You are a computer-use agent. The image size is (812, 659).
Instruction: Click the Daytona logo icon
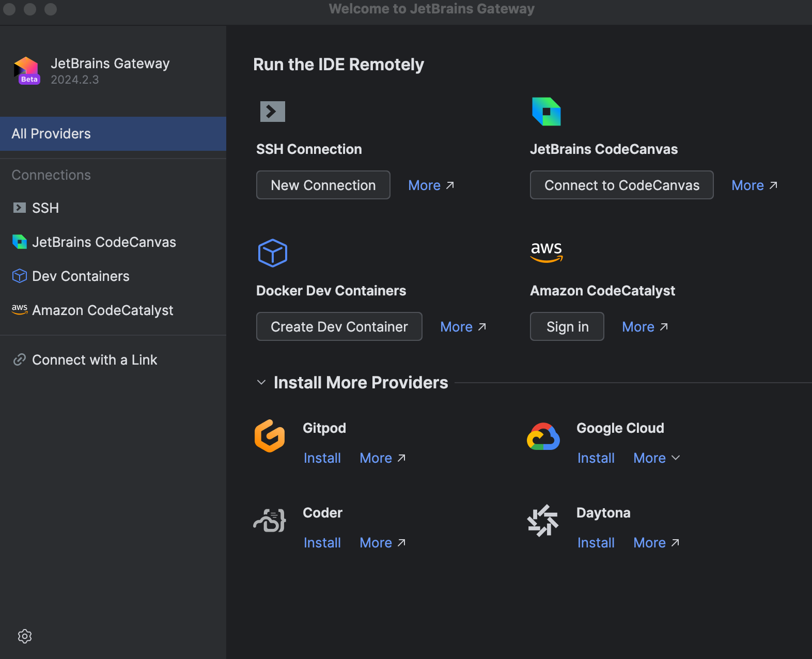pos(543,521)
